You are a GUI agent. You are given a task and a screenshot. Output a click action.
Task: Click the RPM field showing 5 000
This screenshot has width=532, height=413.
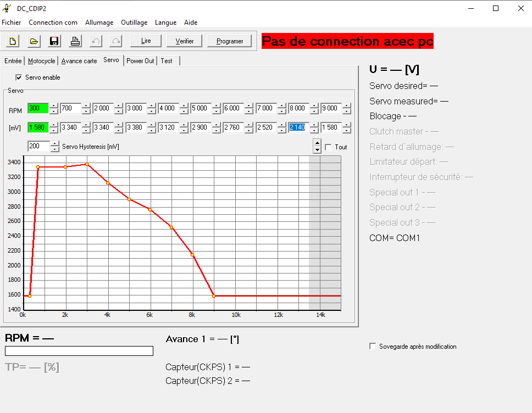pyautogui.click(x=201, y=108)
